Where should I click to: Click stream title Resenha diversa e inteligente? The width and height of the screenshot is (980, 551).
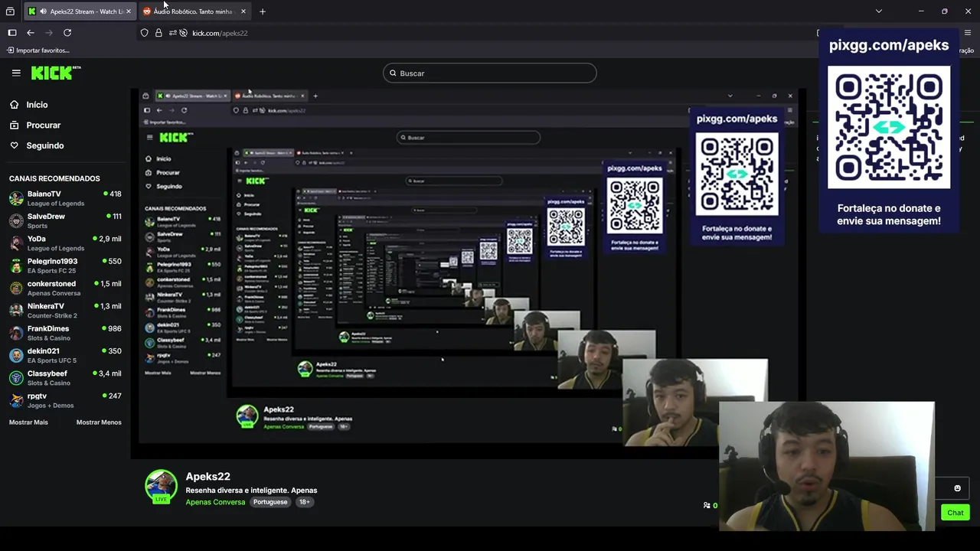(251, 490)
